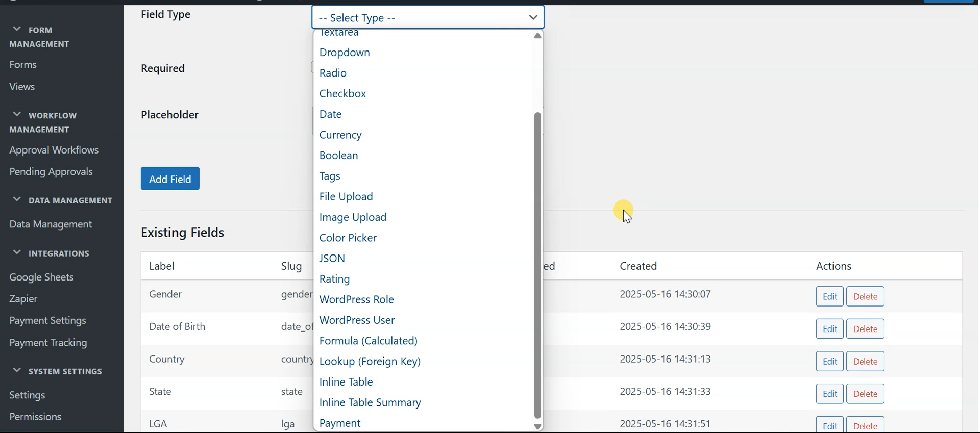Choose Dropdown field type option

tap(423, 53)
